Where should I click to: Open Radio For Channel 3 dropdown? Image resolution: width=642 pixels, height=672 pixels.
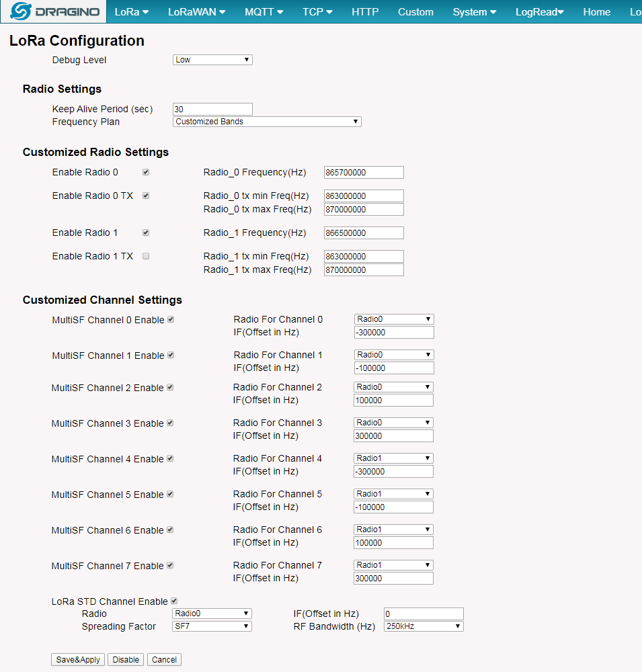393,423
